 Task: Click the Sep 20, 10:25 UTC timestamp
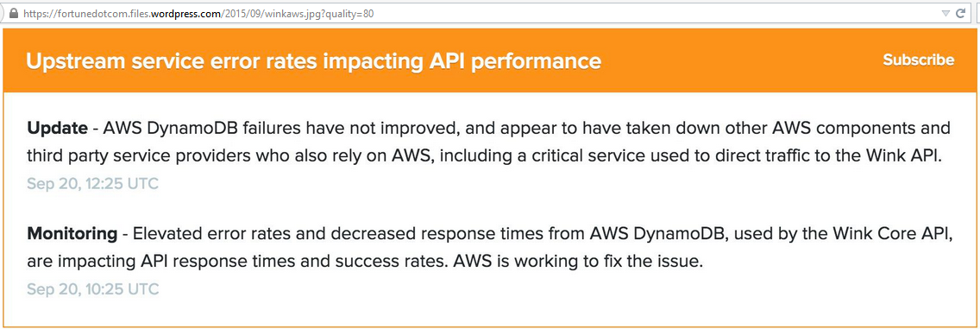[x=92, y=289]
